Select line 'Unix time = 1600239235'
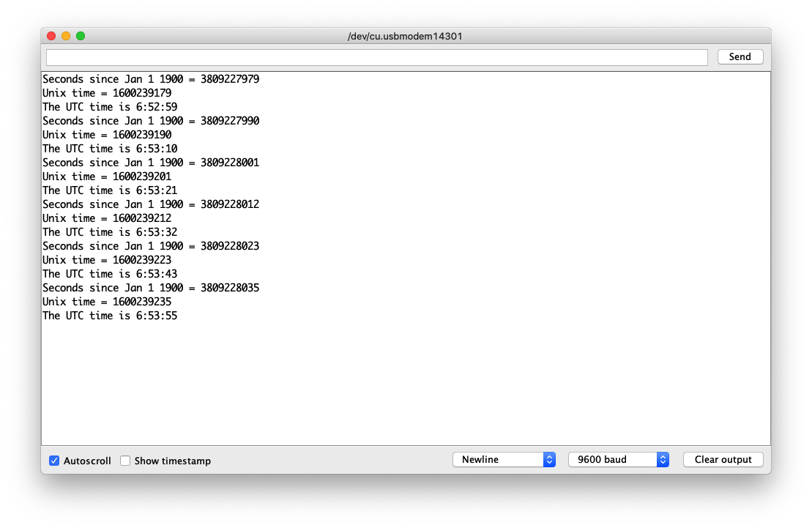Screen dimensions: 812x528 [107, 302]
